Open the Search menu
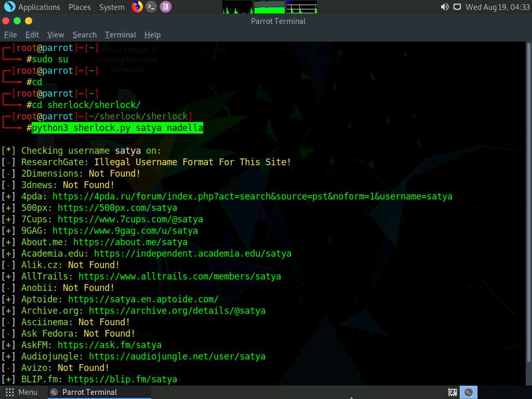This screenshot has height=399, width=532. [85, 35]
